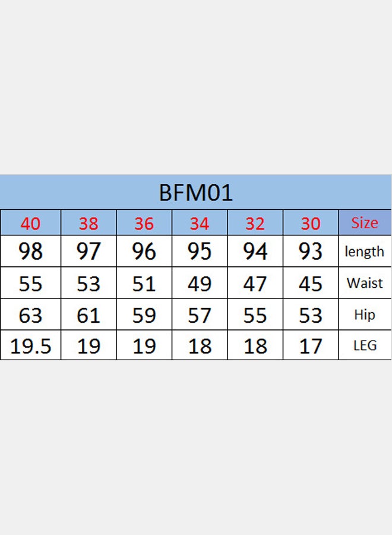
Task: Click the size 34 header cell
Action: (200, 224)
